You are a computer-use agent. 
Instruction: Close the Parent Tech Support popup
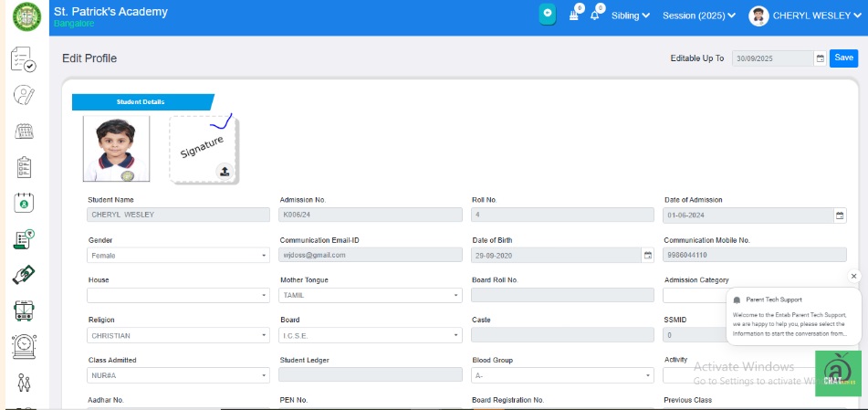coord(853,276)
